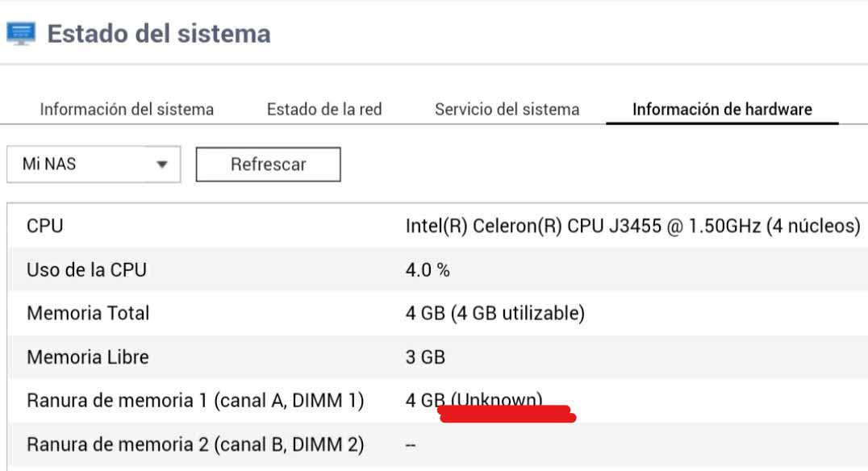Select the Información de hardware tab
868x471 pixels.
click(722, 109)
